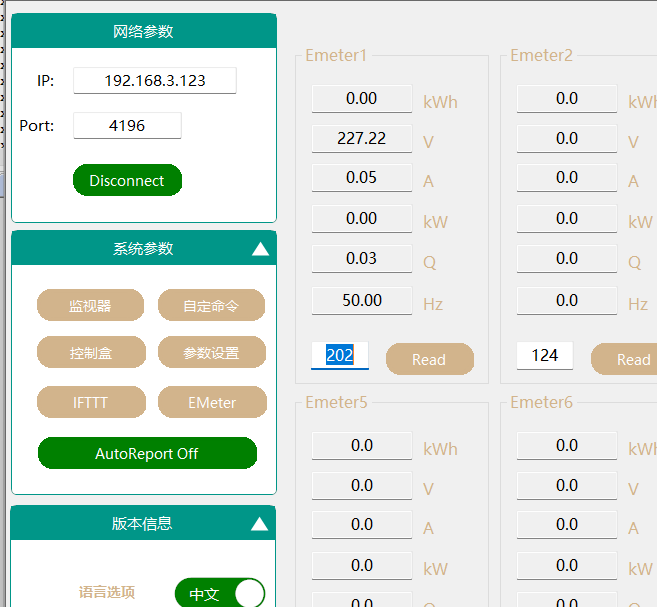The height and width of the screenshot is (607, 657).
Task: Open the EMeter page
Action: [211, 402]
